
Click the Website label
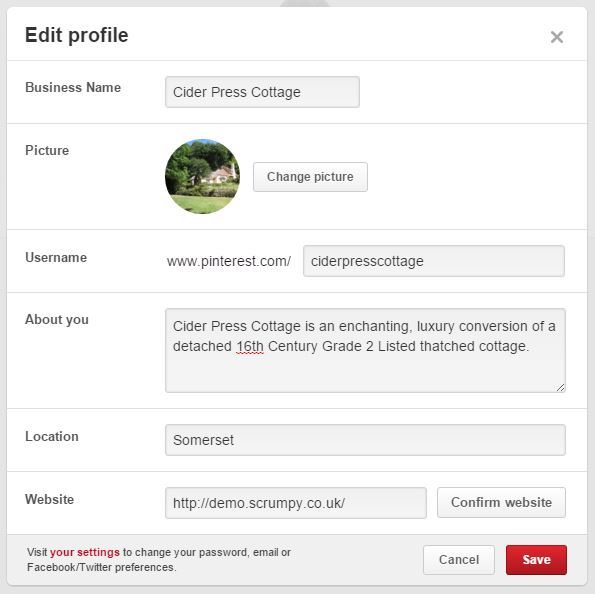[49, 499]
